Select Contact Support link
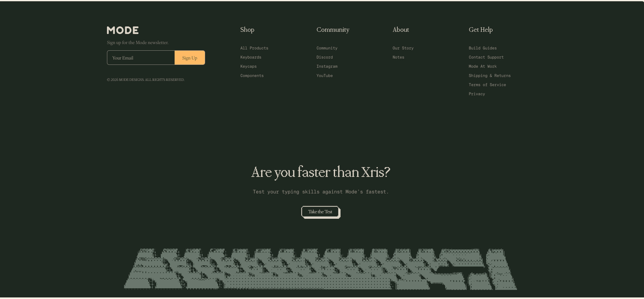 486,57
